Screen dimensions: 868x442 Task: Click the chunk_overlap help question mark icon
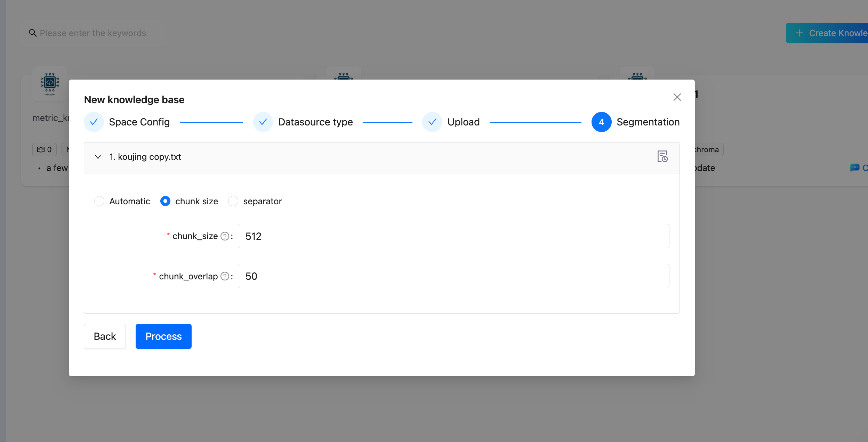click(x=225, y=276)
